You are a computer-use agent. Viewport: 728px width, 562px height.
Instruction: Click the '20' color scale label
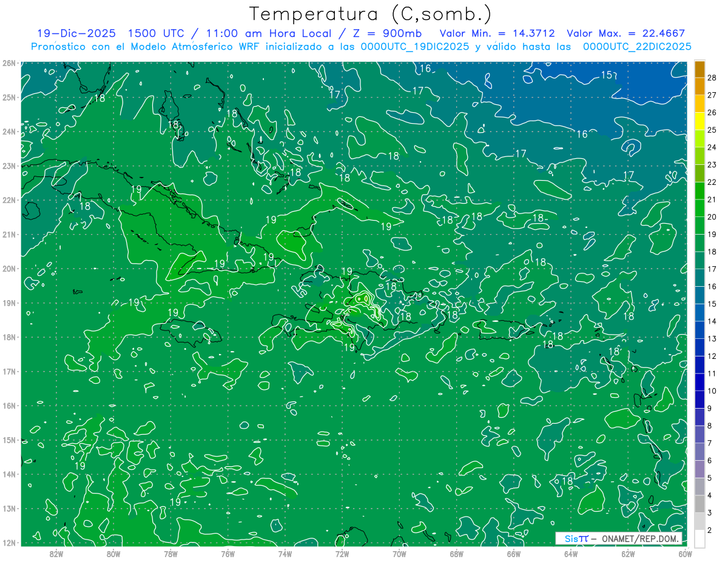click(x=712, y=216)
